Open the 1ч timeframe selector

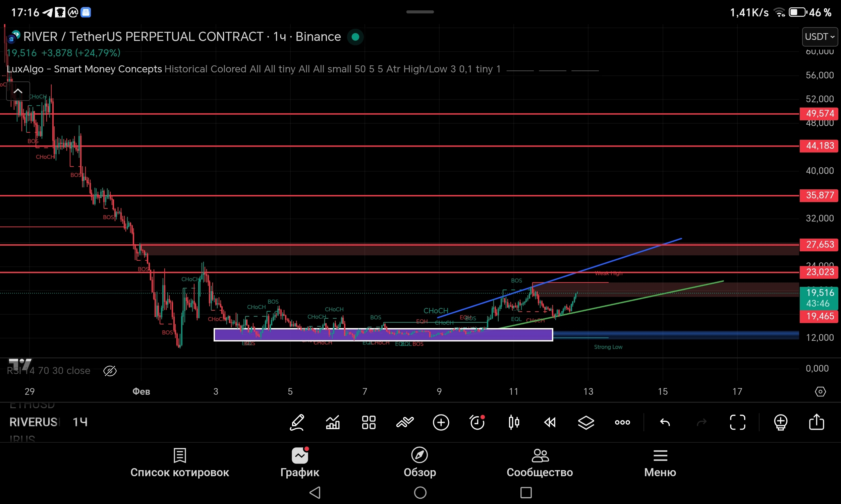click(x=80, y=422)
